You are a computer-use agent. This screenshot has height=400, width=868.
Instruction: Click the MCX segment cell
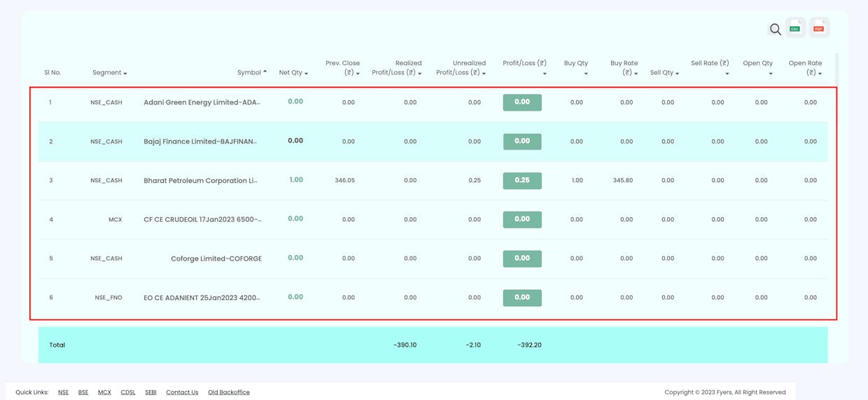click(x=115, y=220)
